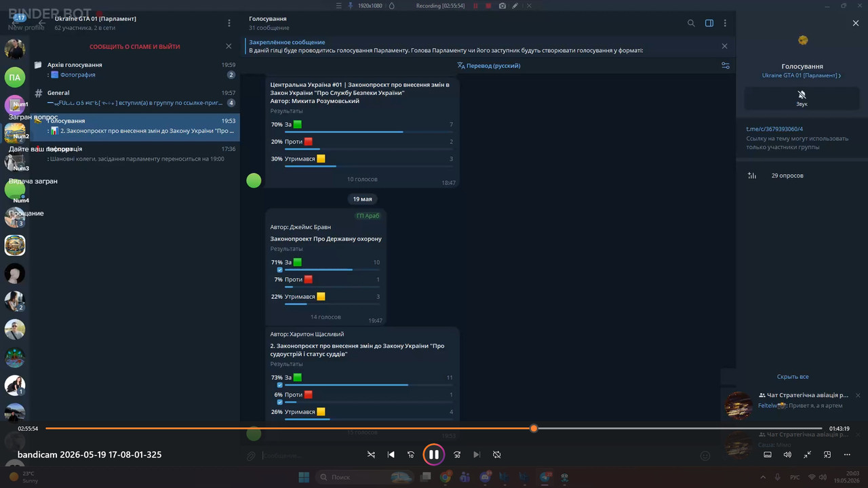Open the group list three-dot menu

tap(229, 23)
